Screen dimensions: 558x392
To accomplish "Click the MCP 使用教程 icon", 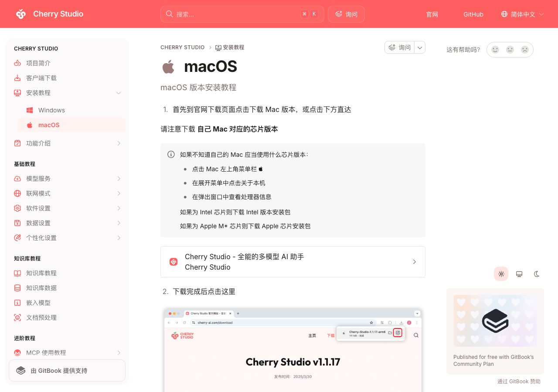I will (17, 353).
